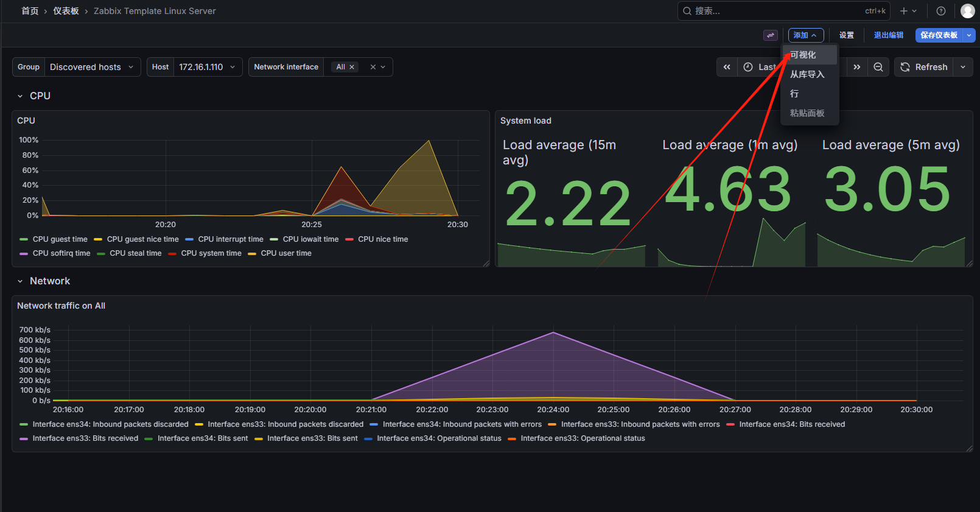Click 退出编辑 to exit edit mode
The width and height of the screenshot is (980, 512).
(x=889, y=35)
